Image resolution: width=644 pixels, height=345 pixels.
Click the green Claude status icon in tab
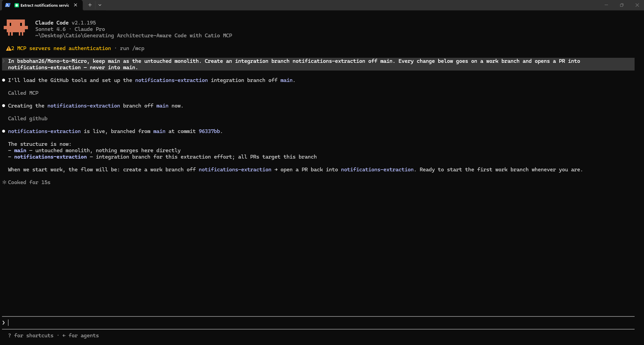(x=16, y=5)
